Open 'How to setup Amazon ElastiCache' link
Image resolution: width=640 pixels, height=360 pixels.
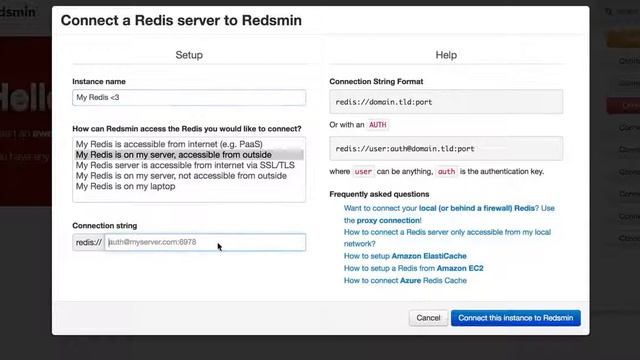(x=405, y=256)
